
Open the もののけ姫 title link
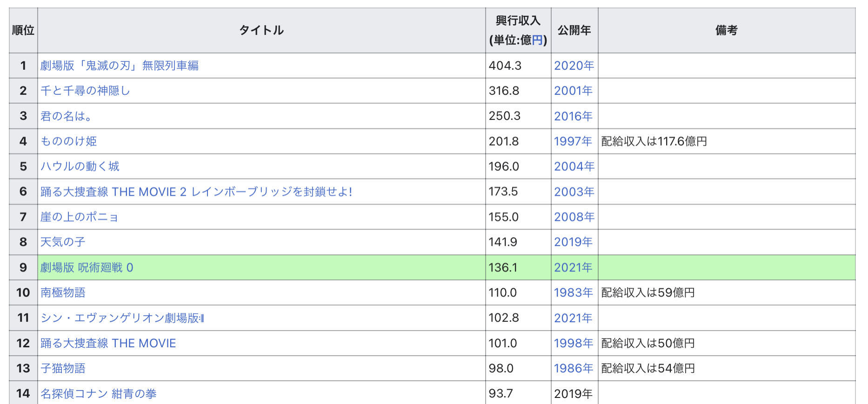[68, 141]
